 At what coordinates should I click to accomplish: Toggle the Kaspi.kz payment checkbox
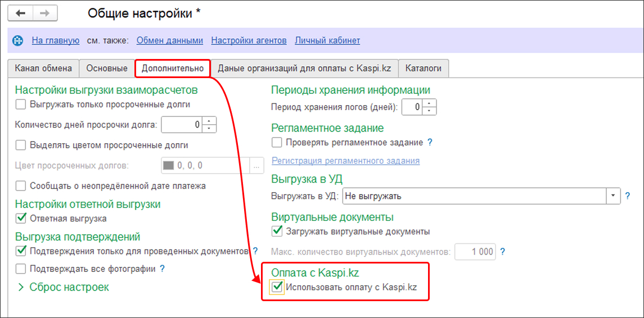(277, 288)
